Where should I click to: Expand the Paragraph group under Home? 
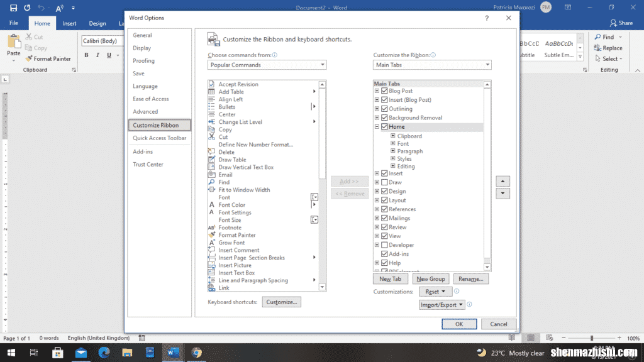click(x=393, y=151)
